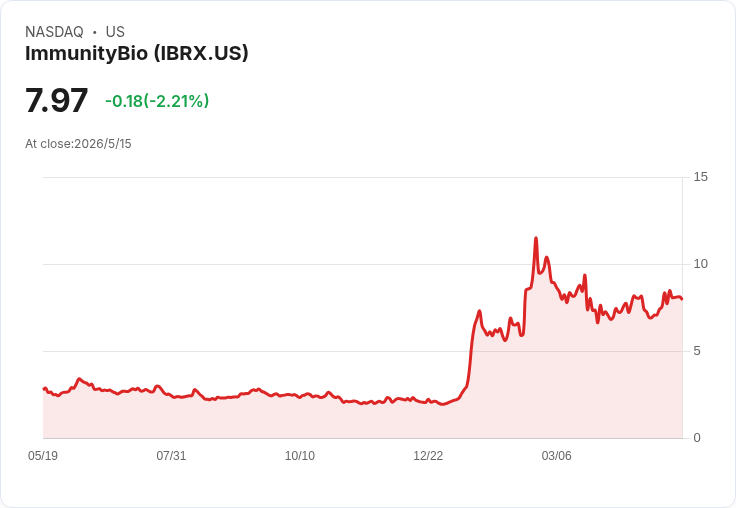Click the NASDAQ exchange label
The image size is (736, 508).
click(x=54, y=31)
